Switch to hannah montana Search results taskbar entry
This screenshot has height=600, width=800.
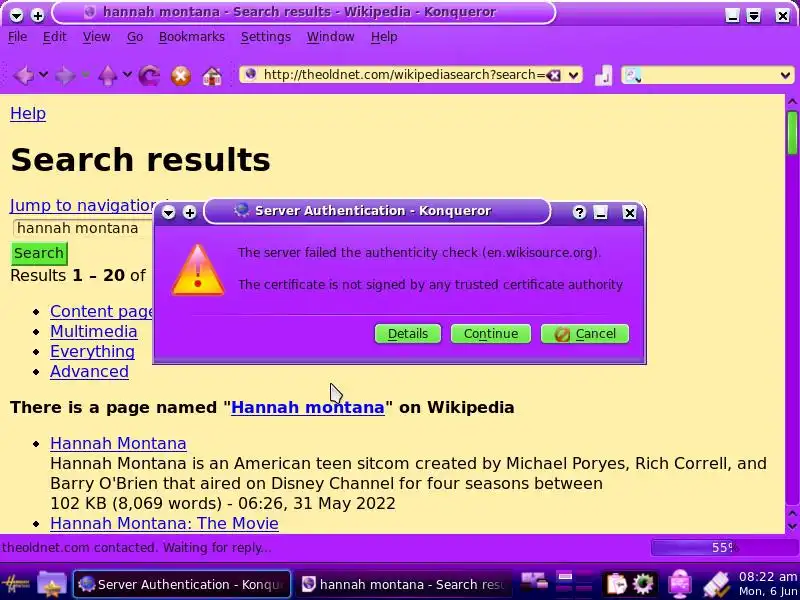pos(403,584)
